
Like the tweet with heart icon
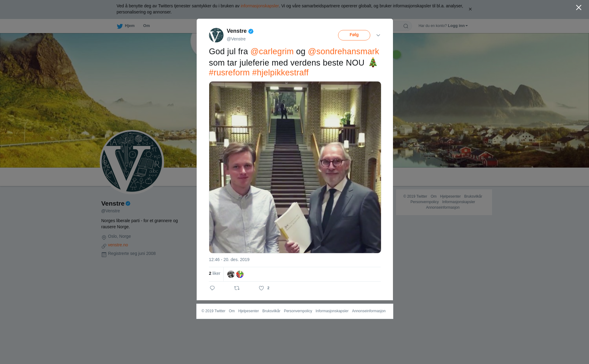click(261, 288)
